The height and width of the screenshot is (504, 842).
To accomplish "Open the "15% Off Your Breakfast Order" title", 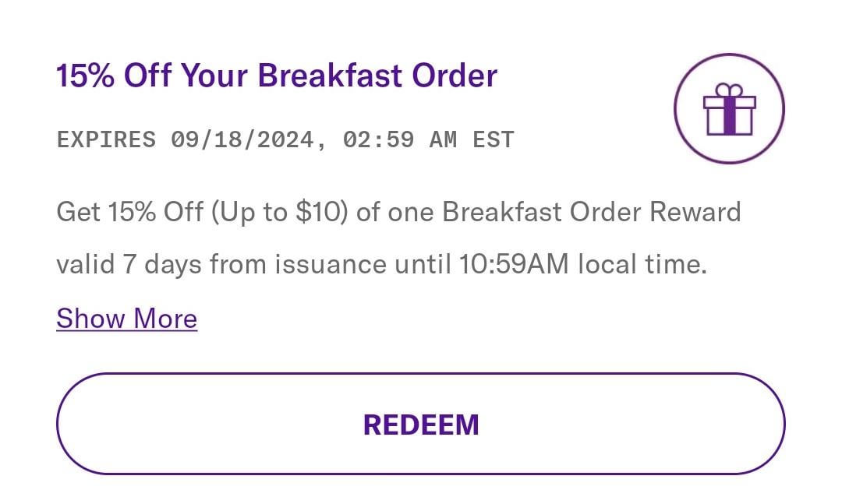I will pyautogui.click(x=276, y=76).
